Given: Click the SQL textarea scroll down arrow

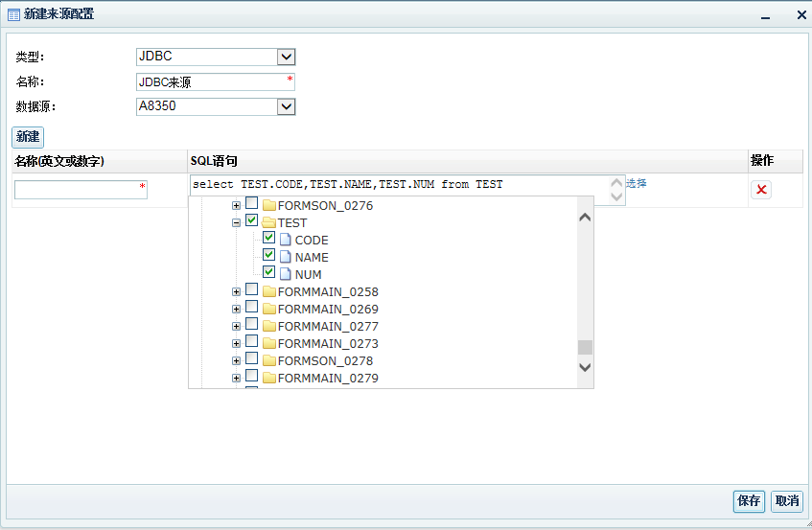Looking at the screenshot, I should pos(616,196).
